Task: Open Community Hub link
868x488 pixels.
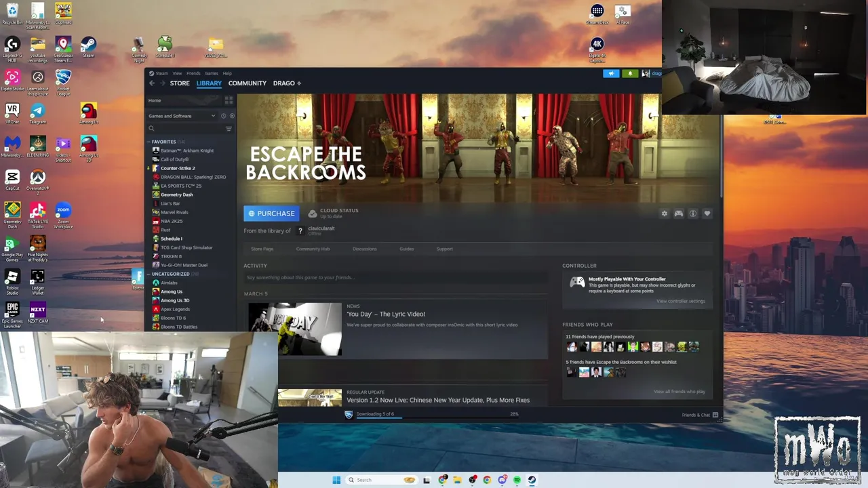Action: (313, 249)
